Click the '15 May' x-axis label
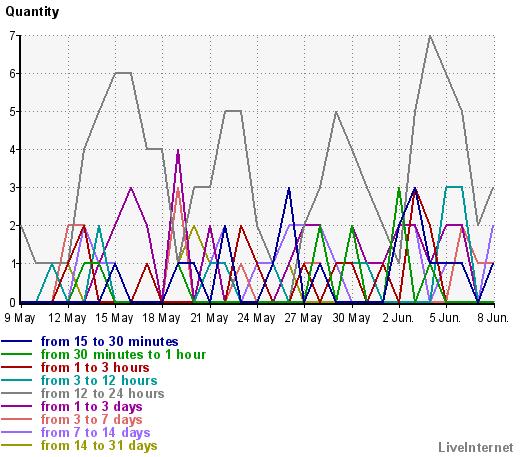The width and height of the screenshot is (520, 457). [114, 318]
